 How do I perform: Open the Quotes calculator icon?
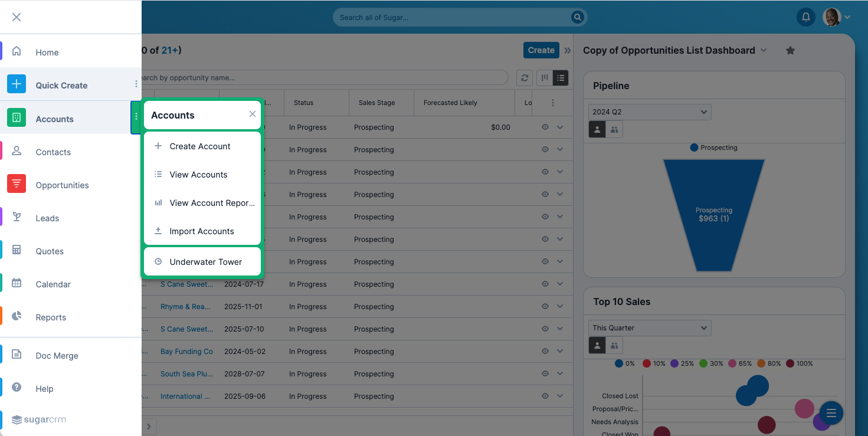(x=17, y=250)
